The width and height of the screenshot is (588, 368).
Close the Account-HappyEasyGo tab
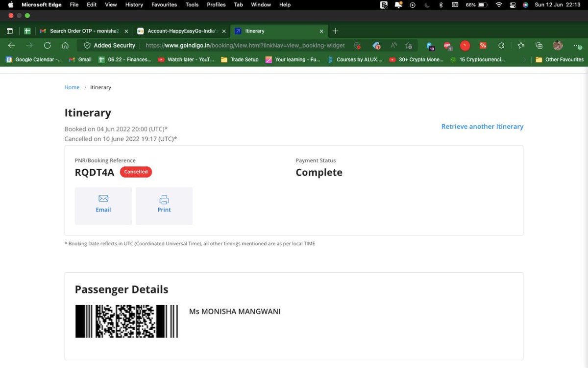[224, 31]
